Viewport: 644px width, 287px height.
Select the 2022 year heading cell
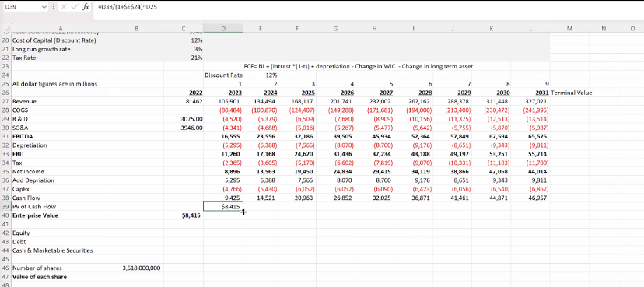click(184, 93)
